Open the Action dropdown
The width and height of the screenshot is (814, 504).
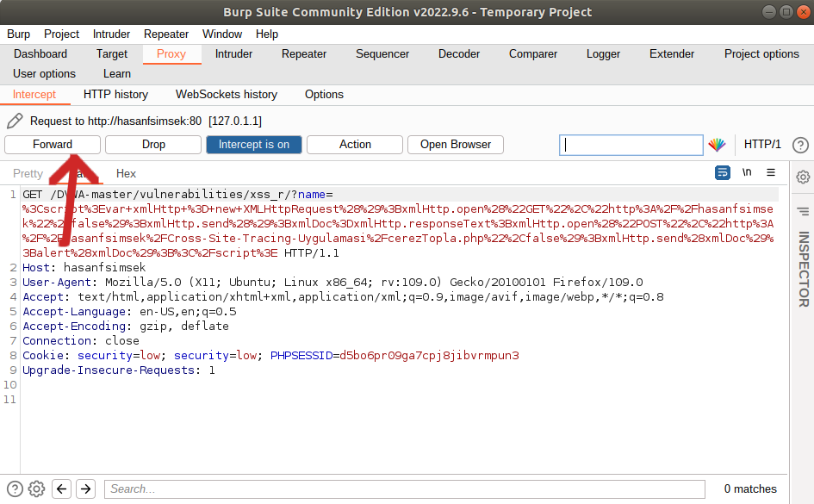point(355,145)
